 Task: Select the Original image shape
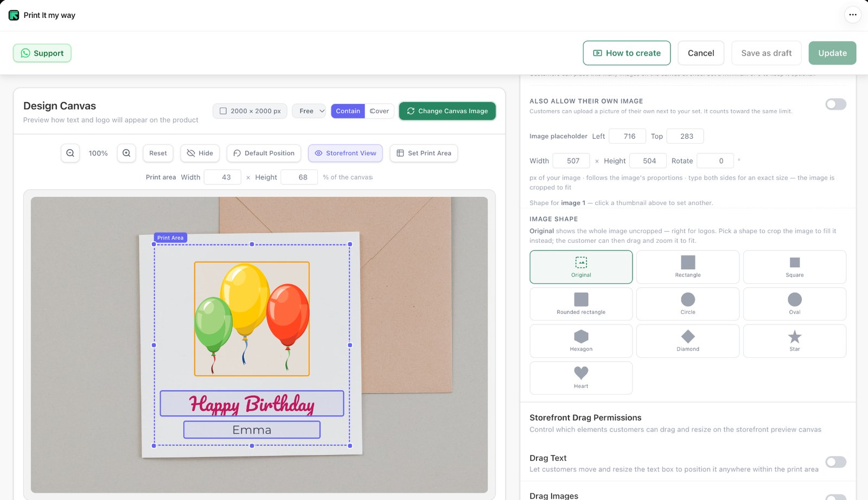581,267
